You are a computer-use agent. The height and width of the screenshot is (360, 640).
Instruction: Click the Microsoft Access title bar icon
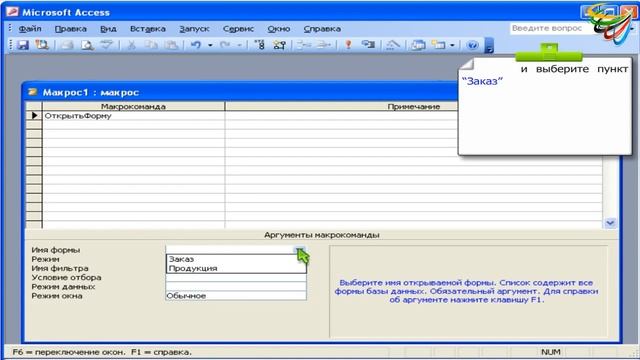click(12, 12)
